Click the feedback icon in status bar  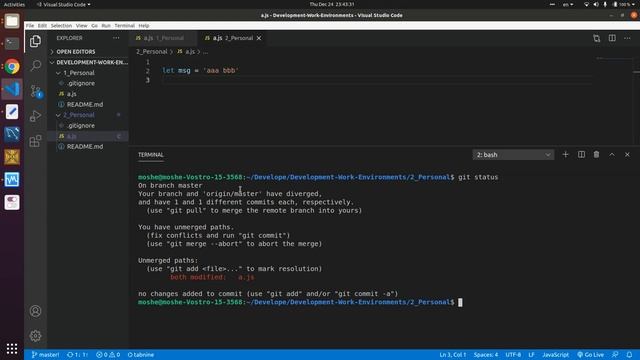[615, 355]
